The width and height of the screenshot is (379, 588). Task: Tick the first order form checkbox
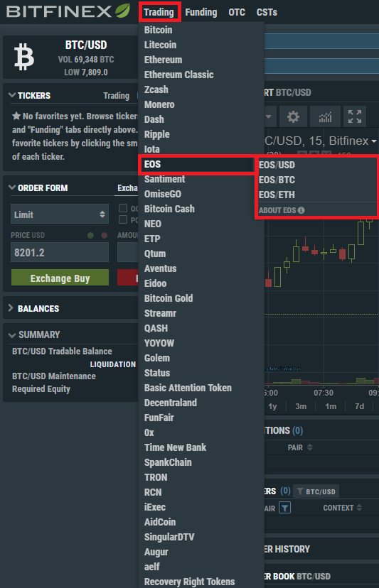tap(123, 208)
